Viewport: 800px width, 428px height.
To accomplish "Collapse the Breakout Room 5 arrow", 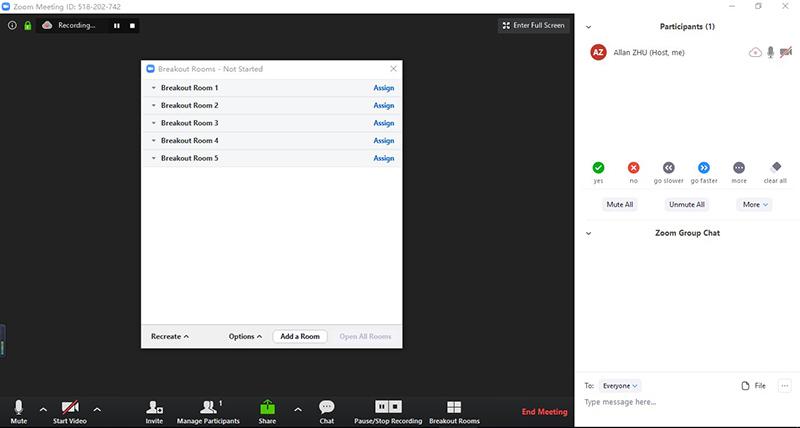I will [154, 158].
